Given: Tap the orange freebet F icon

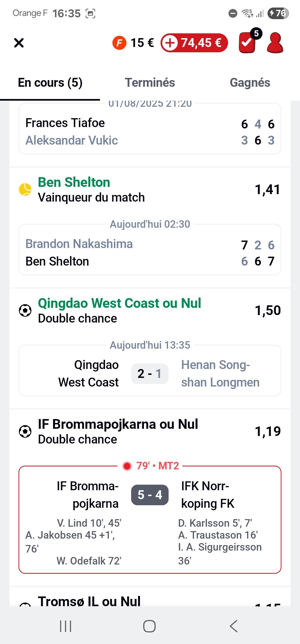Looking at the screenshot, I should coord(119,43).
